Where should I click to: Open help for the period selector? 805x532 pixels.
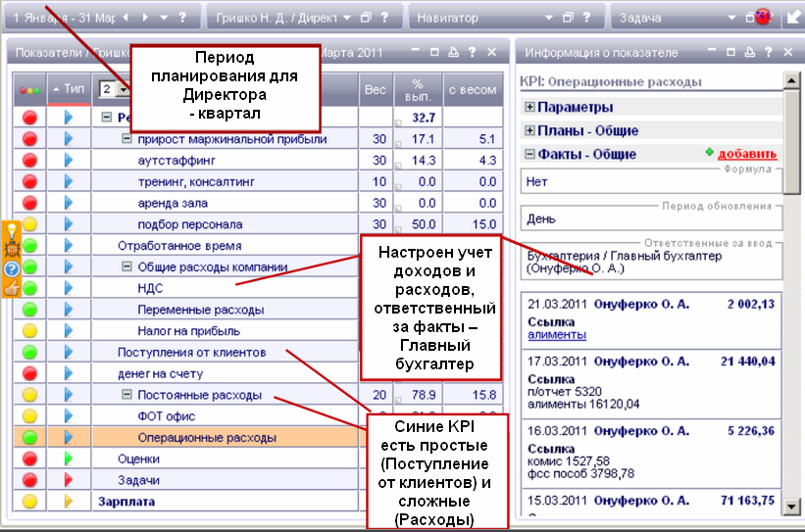click(x=182, y=18)
